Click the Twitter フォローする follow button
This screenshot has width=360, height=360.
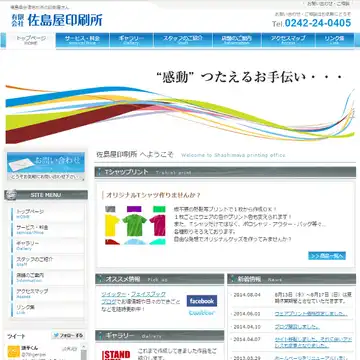(x=69, y=336)
